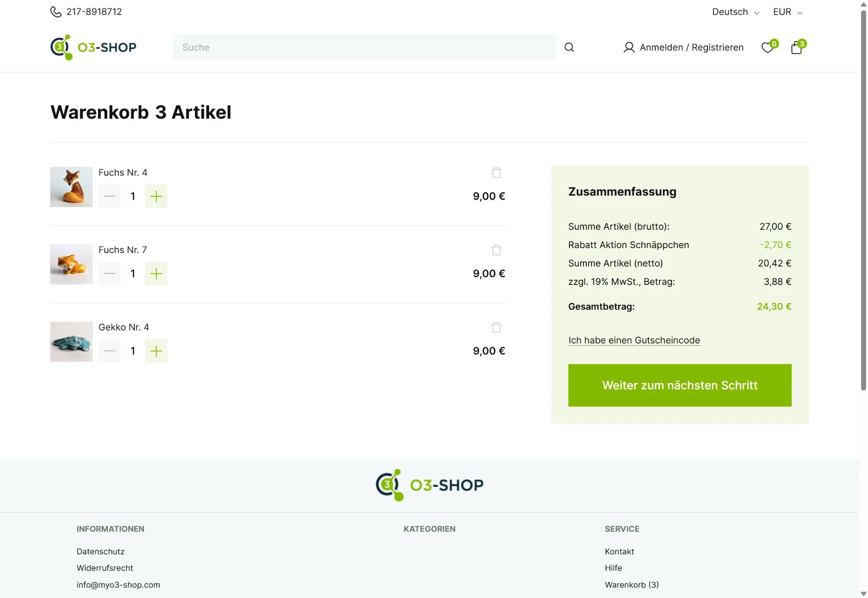Screen dimensions: 868x598
Task: Open Gekko Nr. 4 product thumbnail
Action: point(71,341)
